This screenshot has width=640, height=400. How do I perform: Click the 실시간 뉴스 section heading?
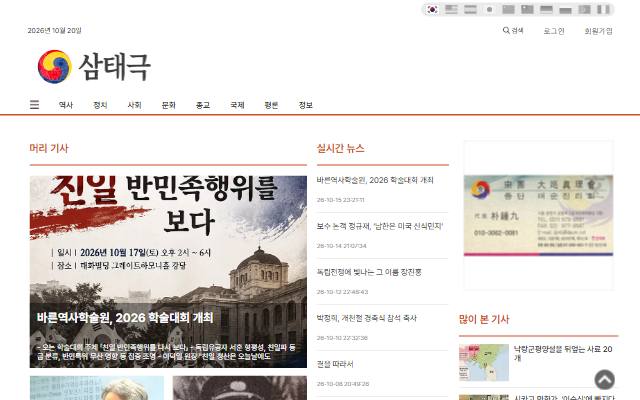pyautogui.click(x=341, y=148)
